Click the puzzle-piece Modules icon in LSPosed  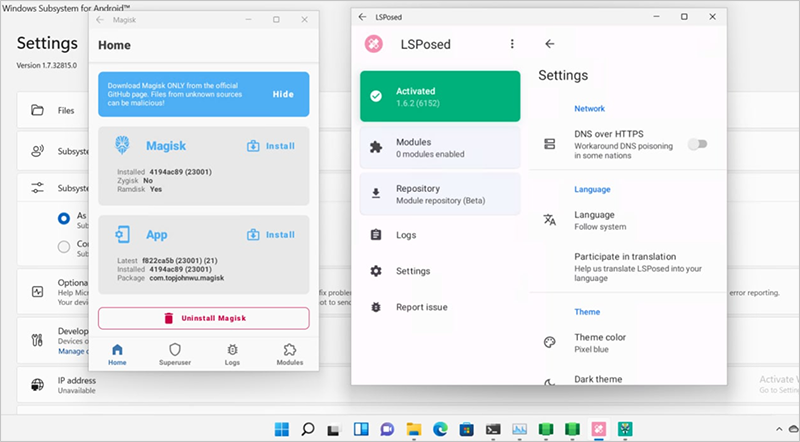[x=376, y=148]
